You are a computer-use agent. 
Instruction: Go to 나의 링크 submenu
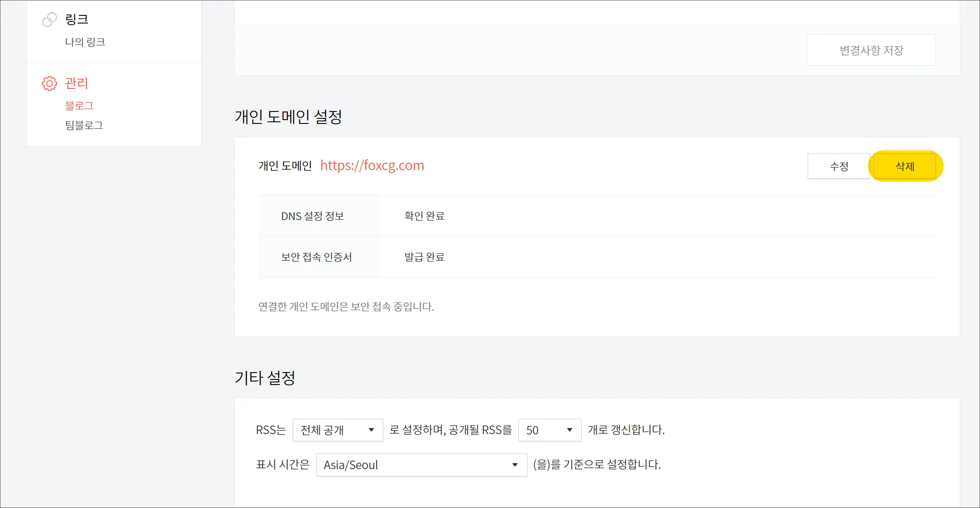(x=85, y=42)
